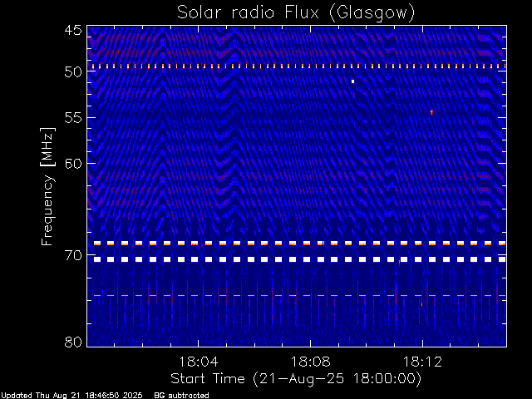Select the 50 frequency tick label

click(x=73, y=71)
